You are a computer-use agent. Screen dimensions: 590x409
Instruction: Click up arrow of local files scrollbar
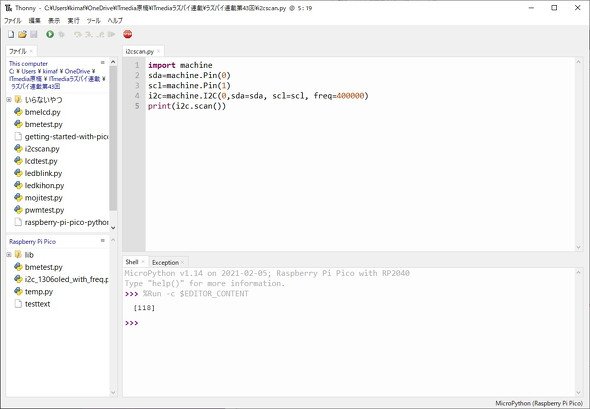113,62
